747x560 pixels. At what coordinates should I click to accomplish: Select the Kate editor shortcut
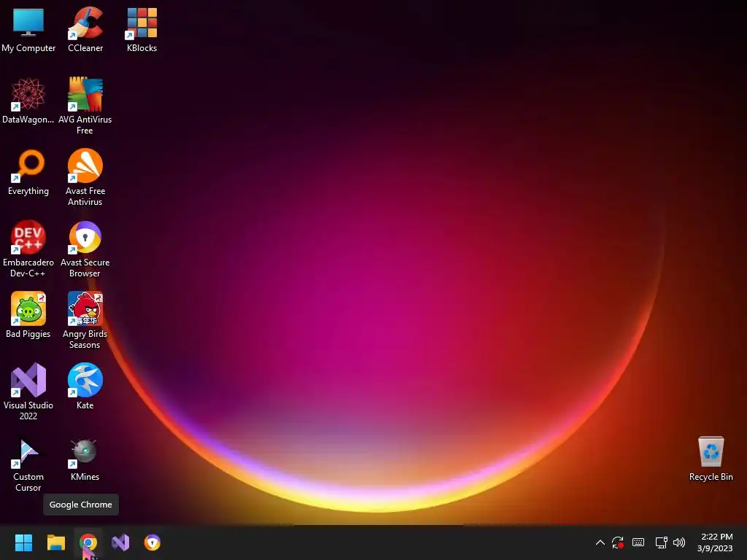(x=85, y=386)
